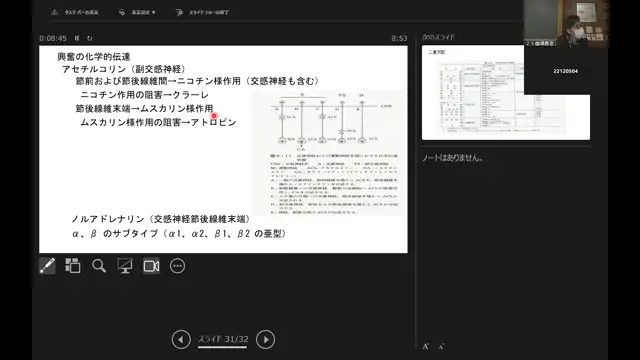The width and height of the screenshot is (640, 360).
Task: Open the see all slides grid view
Action: [73, 266]
